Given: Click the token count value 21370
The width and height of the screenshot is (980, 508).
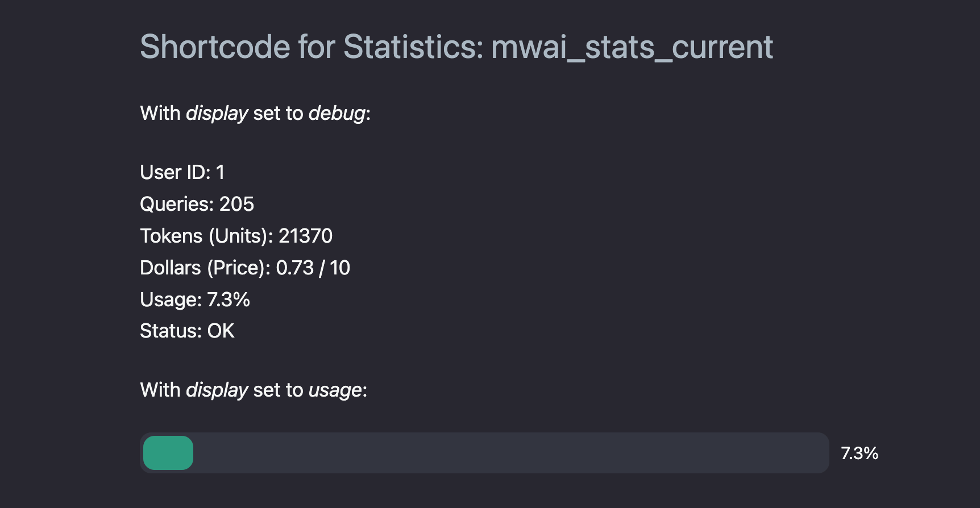Looking at the screenshot, I should [x=305, y=236].
